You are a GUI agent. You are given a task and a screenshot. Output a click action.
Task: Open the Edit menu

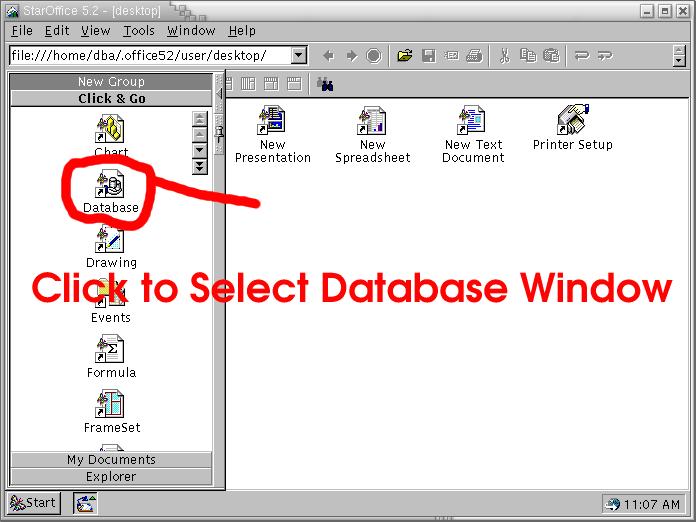pos(57,31)
